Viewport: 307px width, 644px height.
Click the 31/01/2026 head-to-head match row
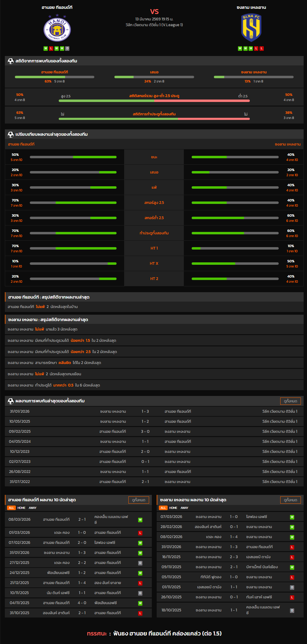154,411
